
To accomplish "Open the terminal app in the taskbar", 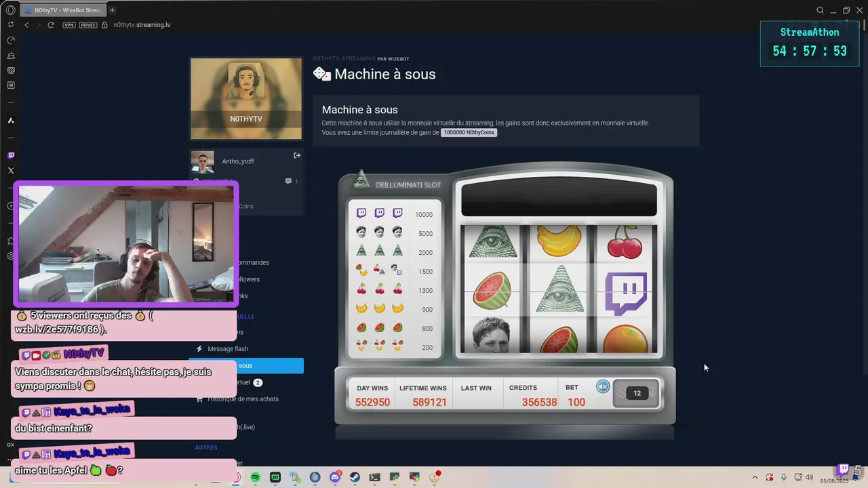I will [374, 477].
